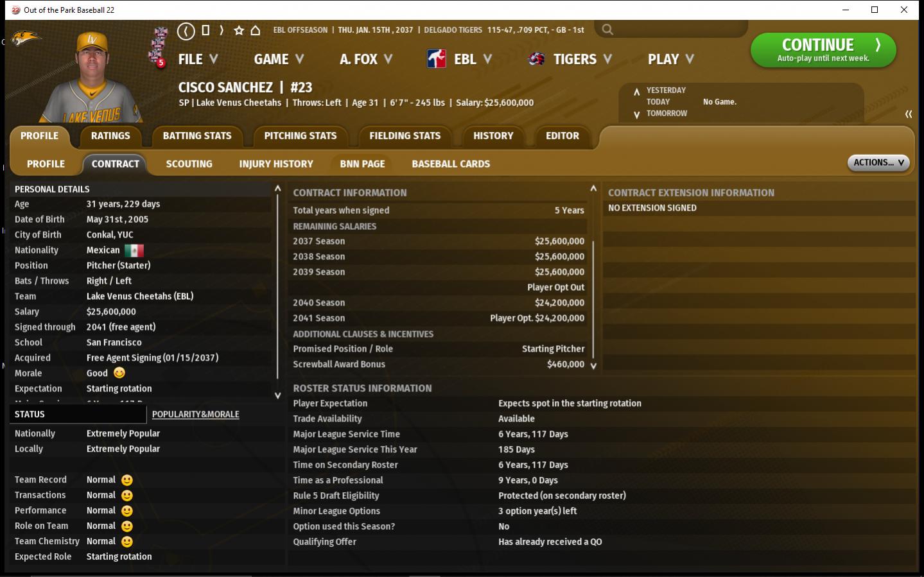Select YESTERDAY in the schedule panel
Viewport: 924px width, 577px height.
tap(666, 90)
